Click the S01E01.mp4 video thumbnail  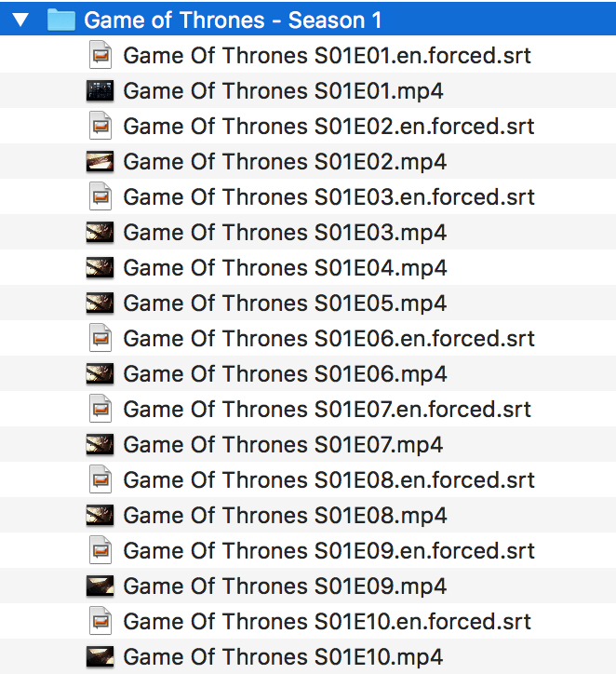[x=100, y=90]
